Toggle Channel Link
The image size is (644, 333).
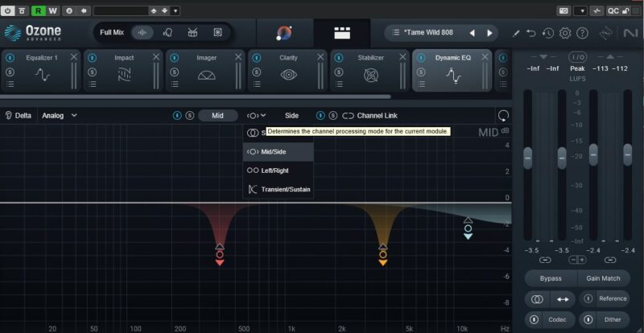pyautogui.click(x=369, y=116)
